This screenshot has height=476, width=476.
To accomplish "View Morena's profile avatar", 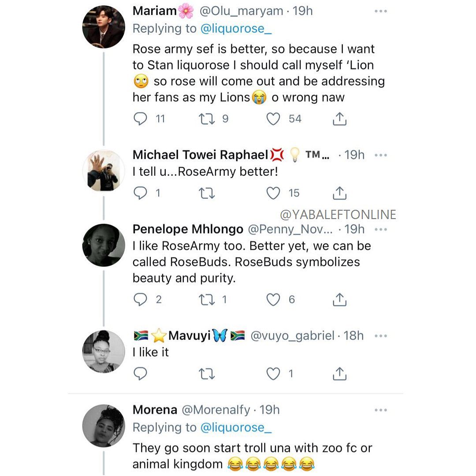I will pyautogui.click(x=104, y=426).
